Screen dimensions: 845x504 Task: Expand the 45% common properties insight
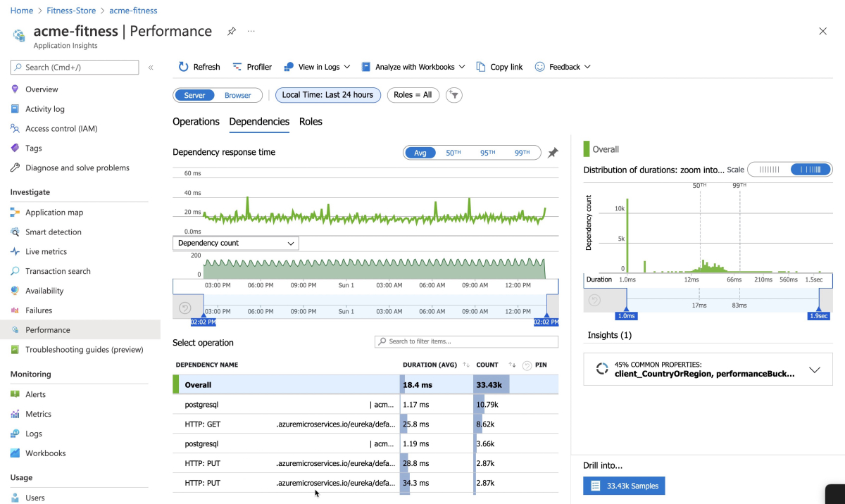[x=815, y=370]
